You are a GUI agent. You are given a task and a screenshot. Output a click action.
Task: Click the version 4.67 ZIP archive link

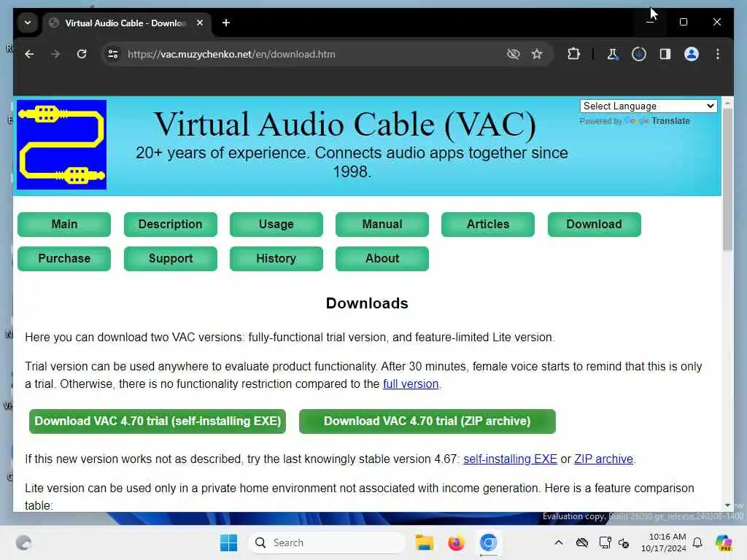pos(603,459)
